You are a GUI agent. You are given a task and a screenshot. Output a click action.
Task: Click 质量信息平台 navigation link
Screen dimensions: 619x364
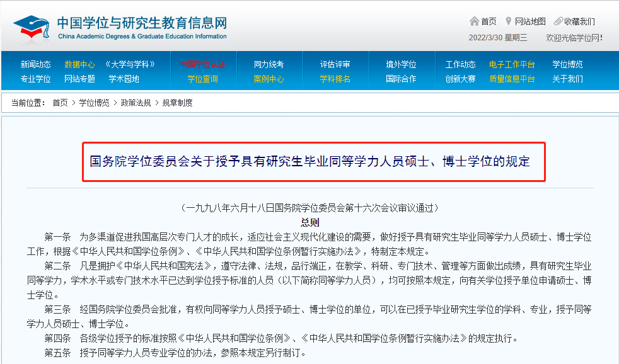tap(512, 79)
